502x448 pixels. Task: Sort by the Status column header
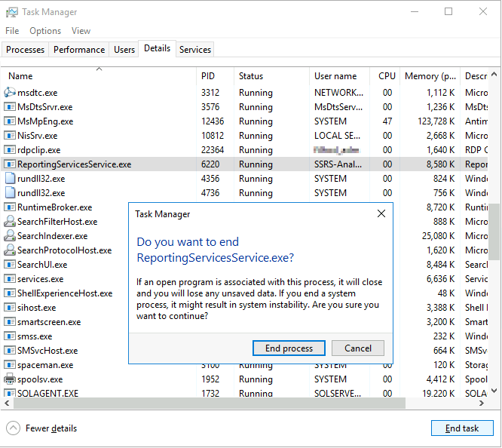[271, 76]
